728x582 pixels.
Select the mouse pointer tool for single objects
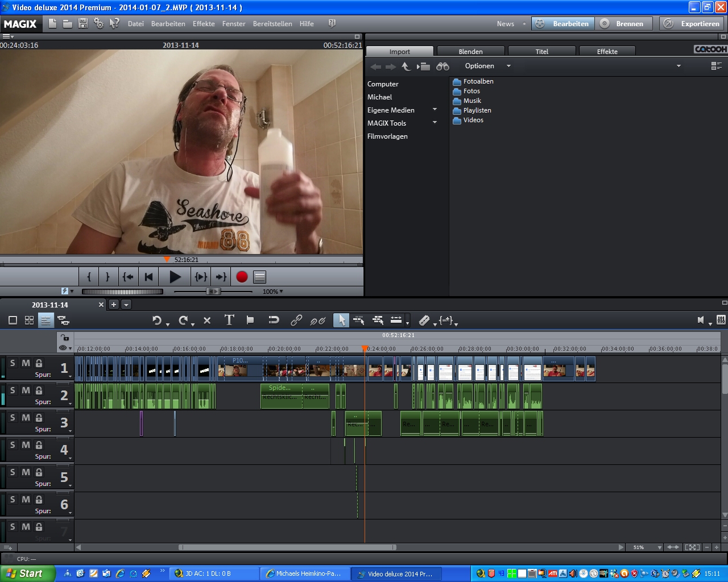pos(341,321)
